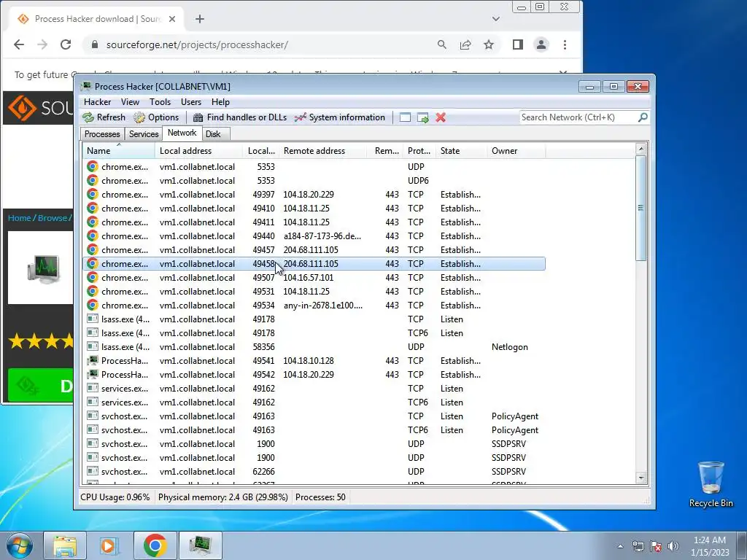Sort by the Remote address column header

[323, 150]
